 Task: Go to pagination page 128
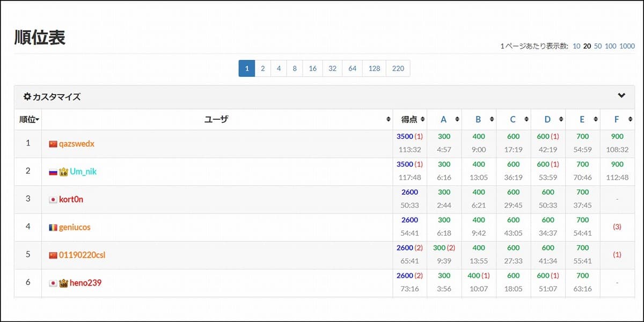375,68
